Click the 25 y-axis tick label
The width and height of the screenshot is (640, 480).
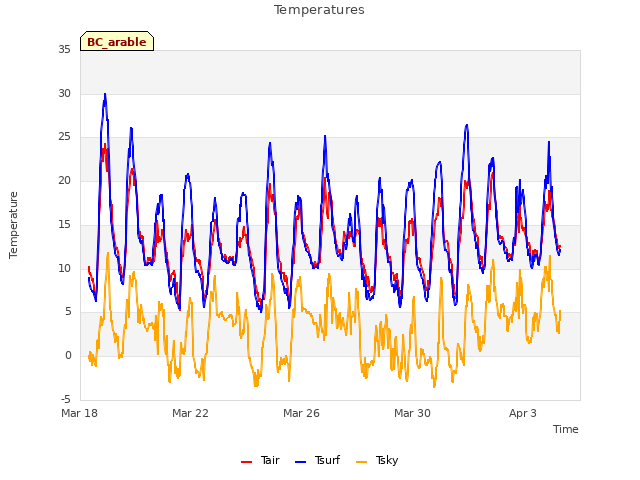64,137
